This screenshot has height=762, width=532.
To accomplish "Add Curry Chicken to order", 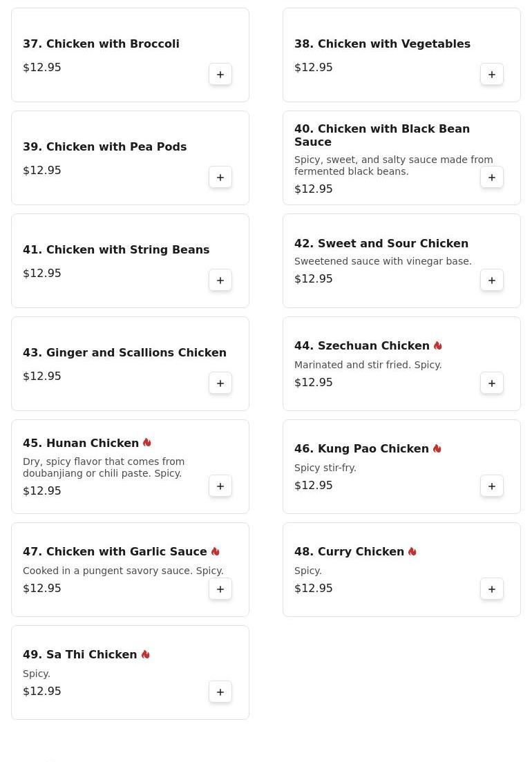I will [x=492, y=589].
